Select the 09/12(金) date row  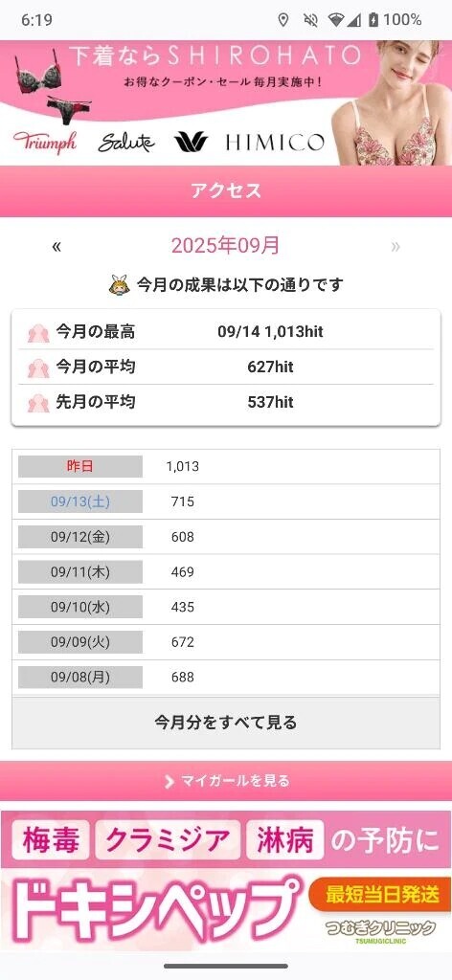coord(226,537)
